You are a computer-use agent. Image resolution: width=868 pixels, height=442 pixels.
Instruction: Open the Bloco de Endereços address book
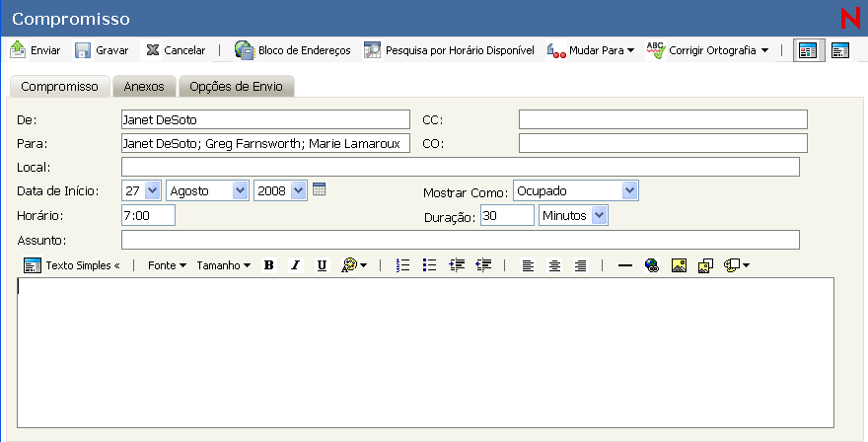(x=292, y=50)
